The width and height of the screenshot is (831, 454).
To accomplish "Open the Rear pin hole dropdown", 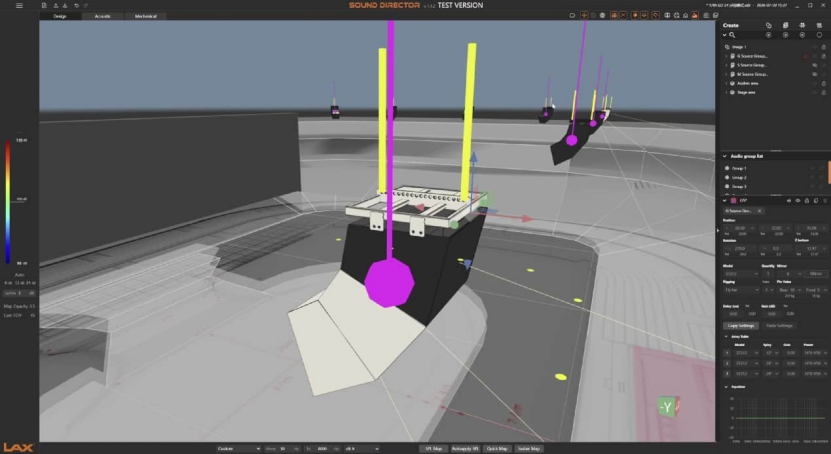I will click(x=789, y=290).
